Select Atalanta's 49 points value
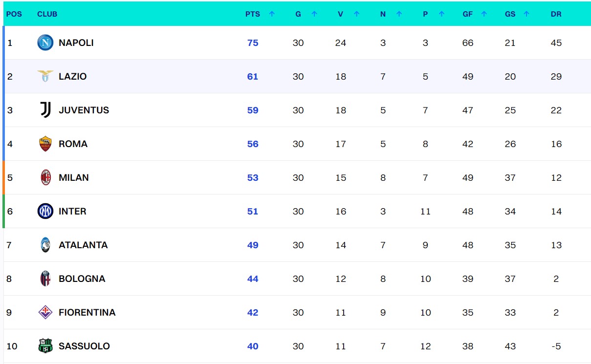This screenshot has height=364, width=591. tap(253, 245)
